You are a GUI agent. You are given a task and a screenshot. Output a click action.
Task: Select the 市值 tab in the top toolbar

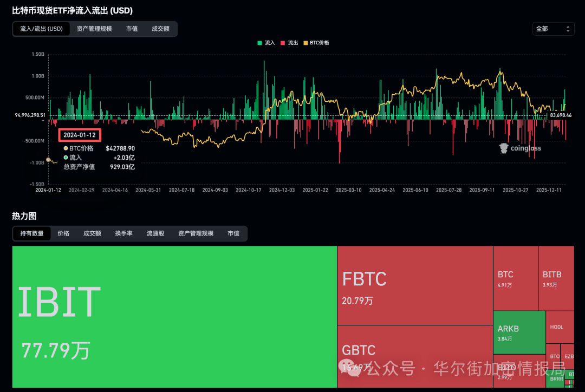click(x=132, y=29)
